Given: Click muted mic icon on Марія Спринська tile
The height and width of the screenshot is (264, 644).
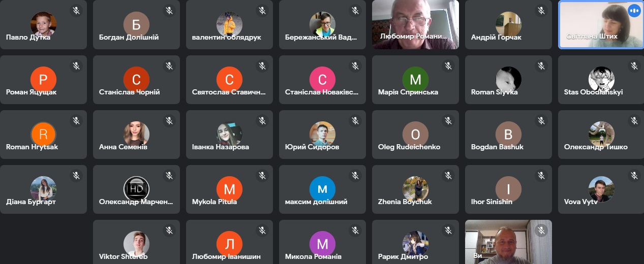Looking at the screenshot, I should pos(448,66).
